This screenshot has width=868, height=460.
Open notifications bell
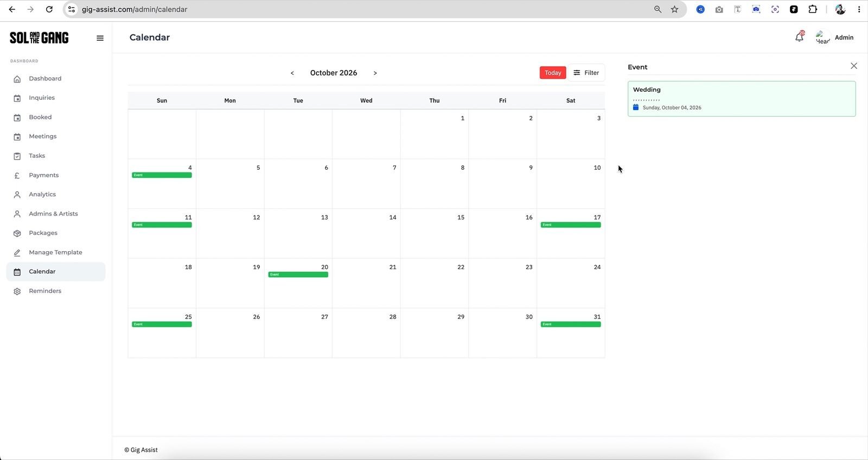[x=799, y=37]
